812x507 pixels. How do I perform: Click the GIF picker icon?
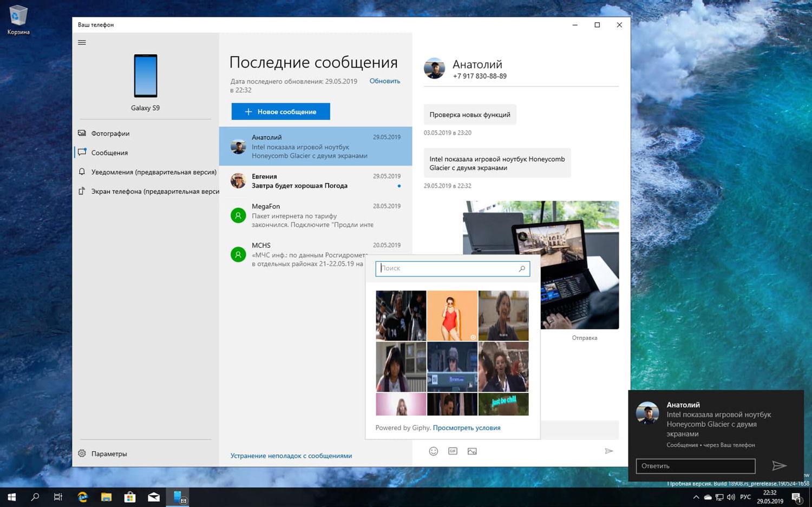coord(453,451)
